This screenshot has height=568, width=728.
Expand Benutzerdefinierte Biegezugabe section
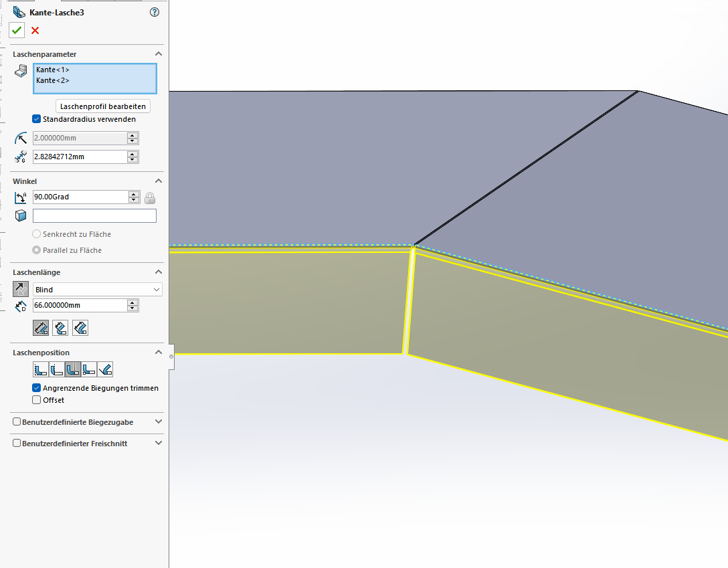coord(159,422)
